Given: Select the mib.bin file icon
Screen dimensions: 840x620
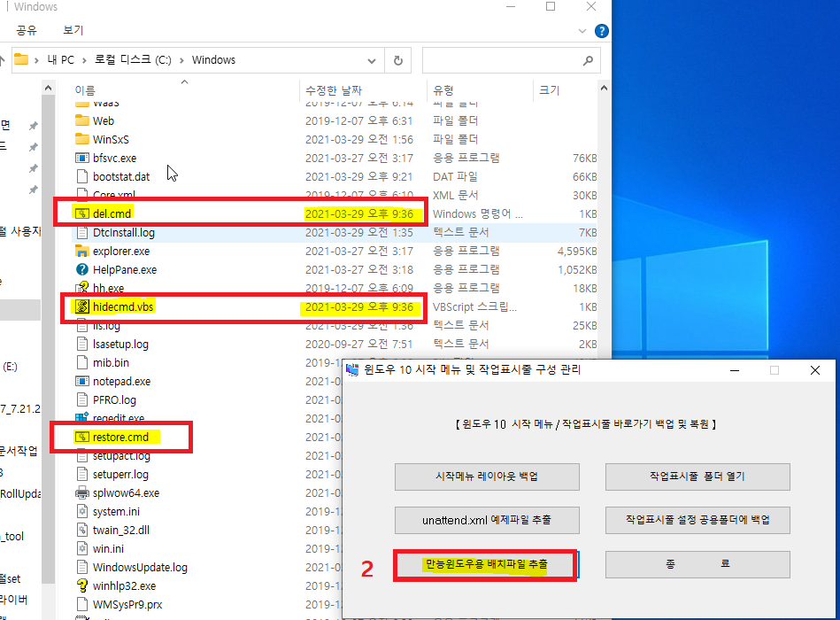Looking at the screenshot, I should coord(82,363).
